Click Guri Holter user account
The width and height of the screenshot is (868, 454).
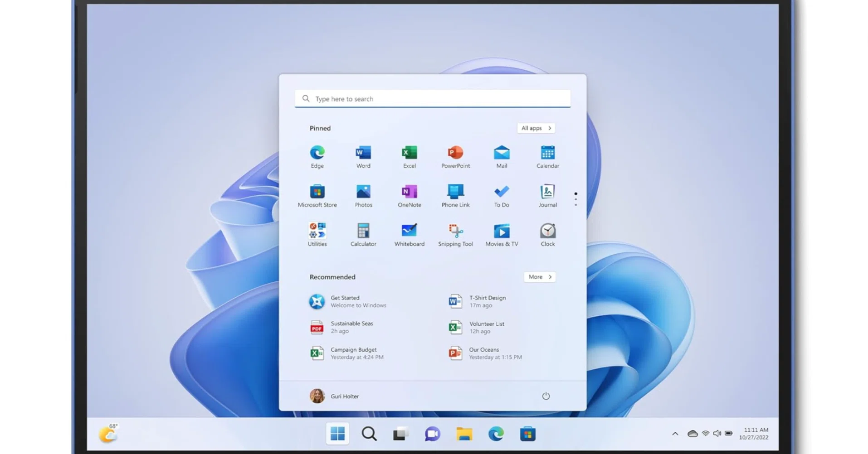pos(335,396)
